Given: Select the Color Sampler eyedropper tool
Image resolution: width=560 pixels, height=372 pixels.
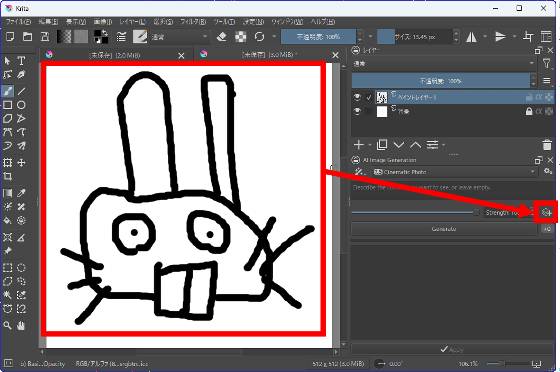Looking at the screenshot, I should coord(21,193).
